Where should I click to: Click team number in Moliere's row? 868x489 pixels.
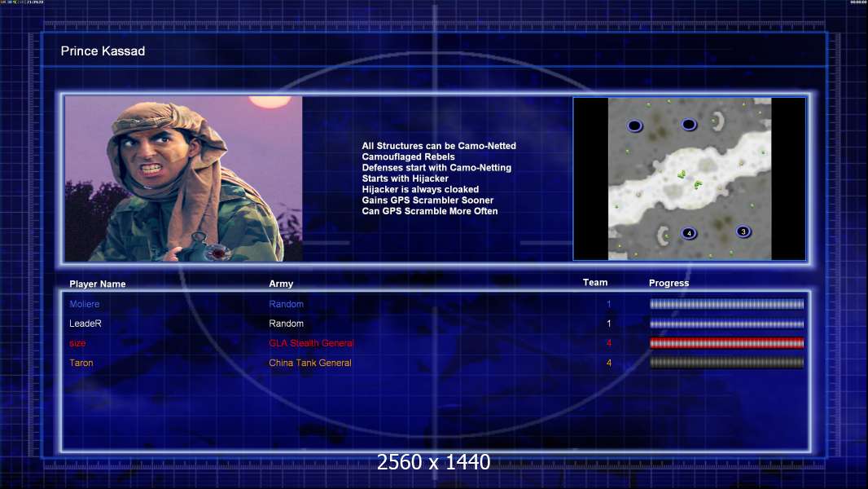coord(608,304)
